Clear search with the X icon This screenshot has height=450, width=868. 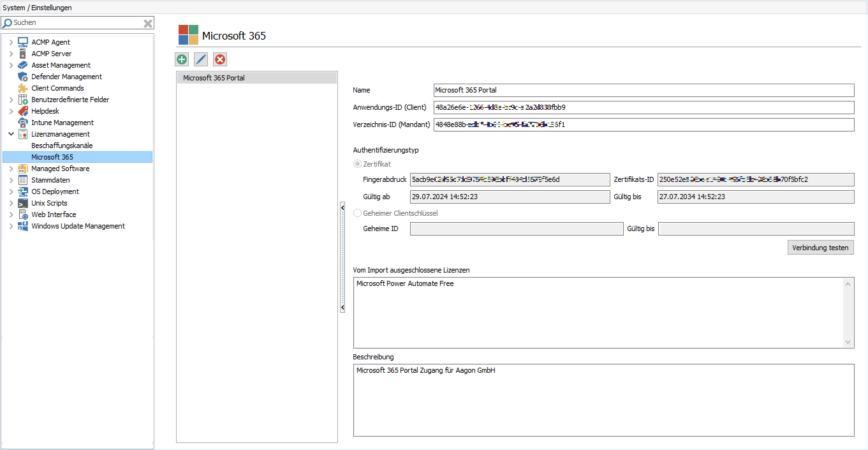pos(148,23)
